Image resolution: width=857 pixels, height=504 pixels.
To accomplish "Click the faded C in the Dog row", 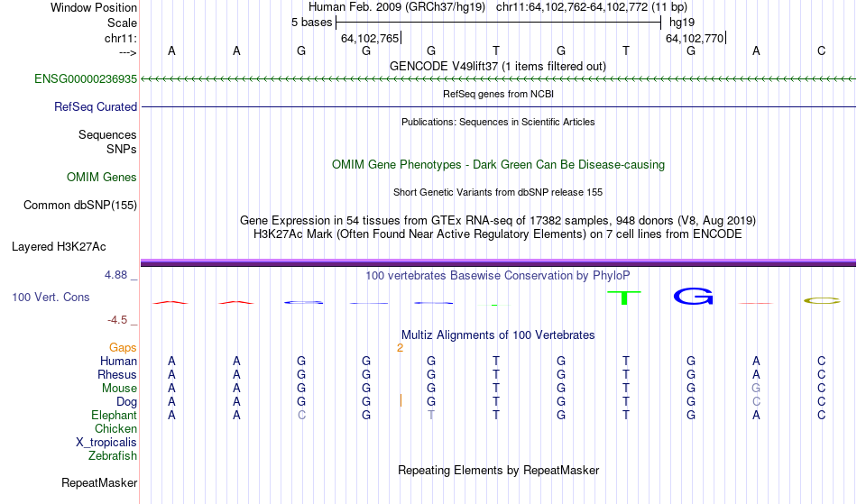I will coord(757,402).
